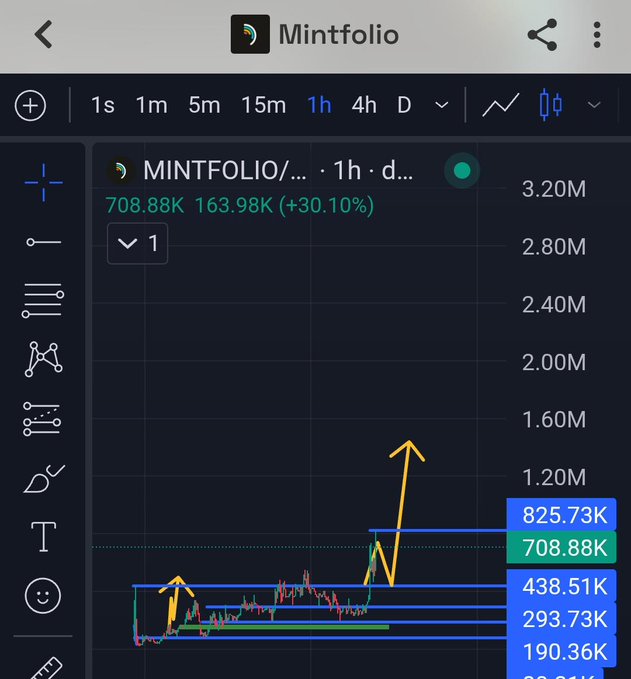Switch to the 1s timeframe
631x679 pixels.
pos(103,105)
